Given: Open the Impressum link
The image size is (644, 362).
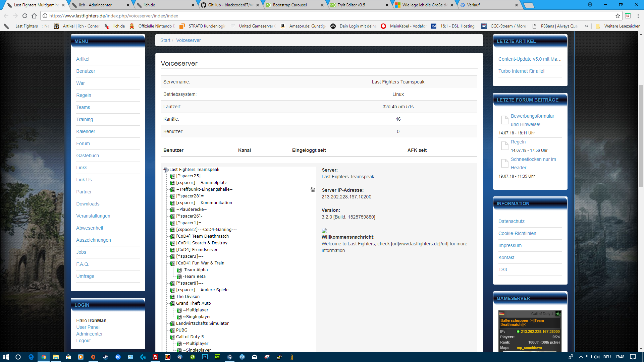Looking at the screenshot, I should click(x=510, y=245).
